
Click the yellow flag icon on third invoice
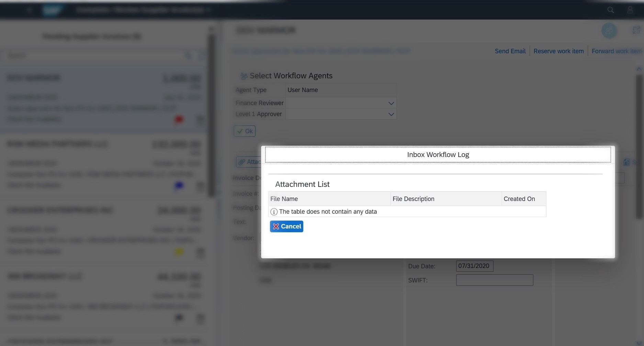coord(179,252)
